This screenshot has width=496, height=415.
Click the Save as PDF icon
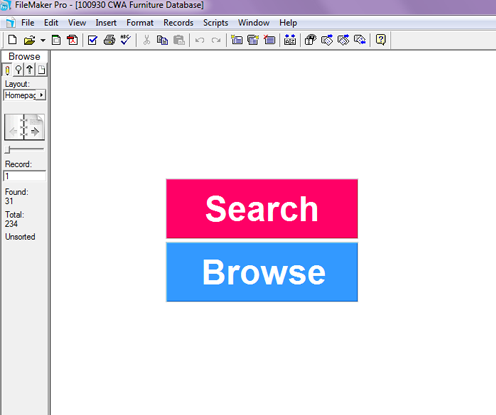[72, 40]
